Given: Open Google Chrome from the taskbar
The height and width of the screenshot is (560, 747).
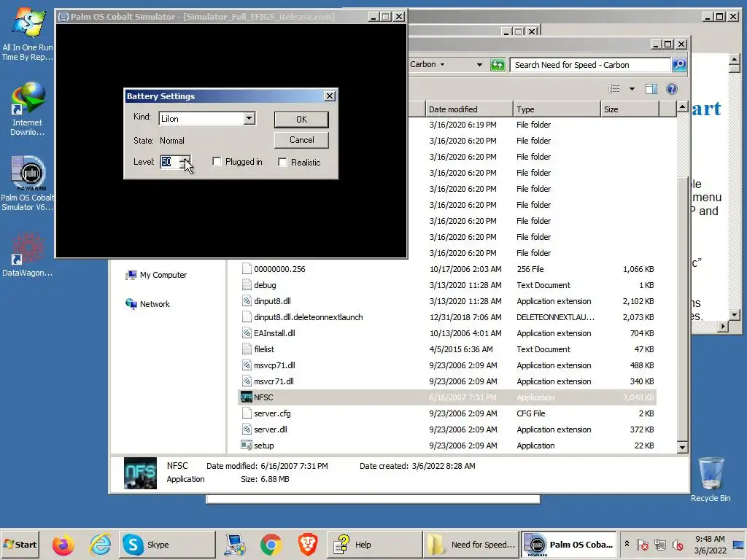Looking at the screenshot, I should 271,544.
